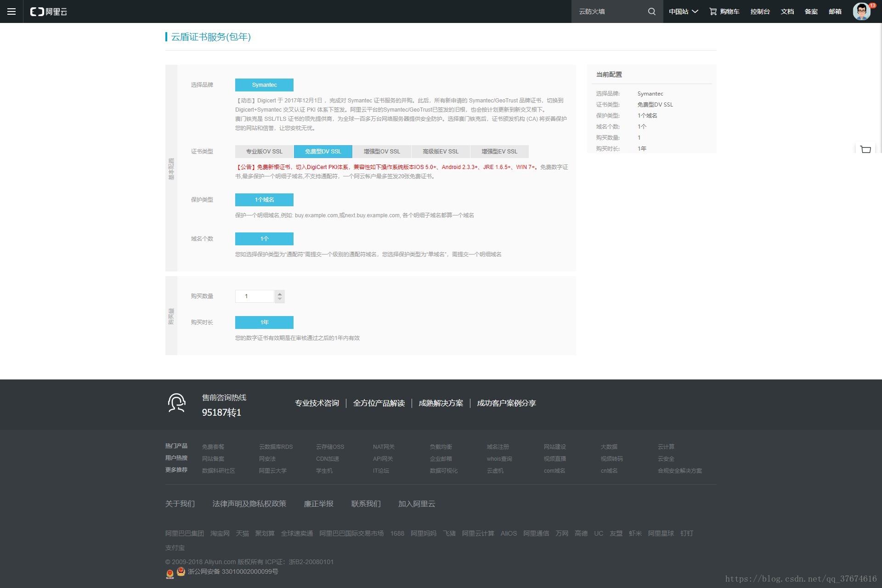Click 钉钉 footer link
882x588 pixels.
click(687, 533)
